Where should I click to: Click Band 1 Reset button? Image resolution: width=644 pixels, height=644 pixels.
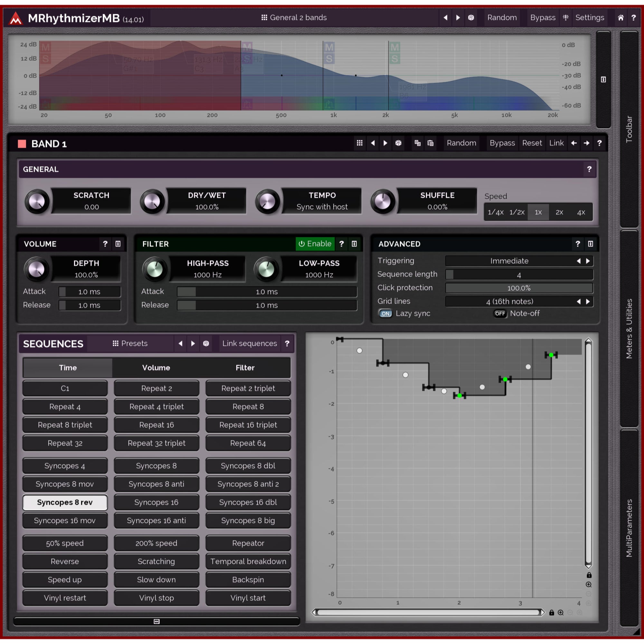click(x=532, y=143)
